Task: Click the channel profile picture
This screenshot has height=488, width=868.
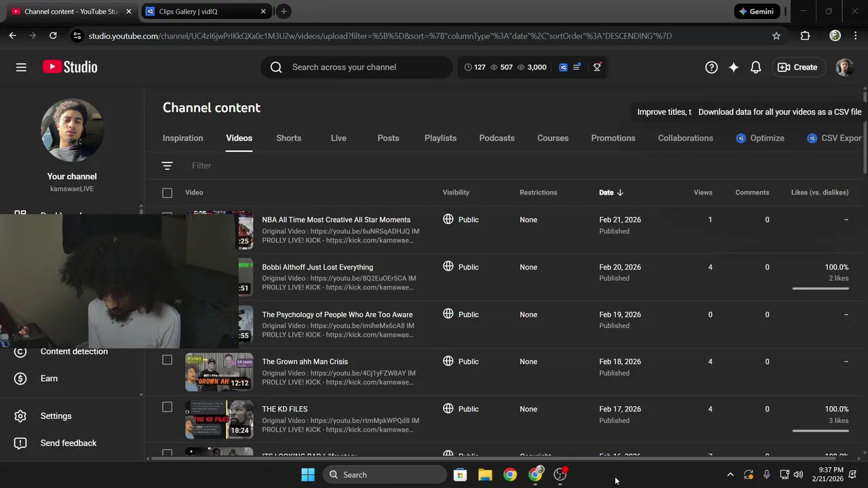Action: pyautogui.click(x=72, y=130)
